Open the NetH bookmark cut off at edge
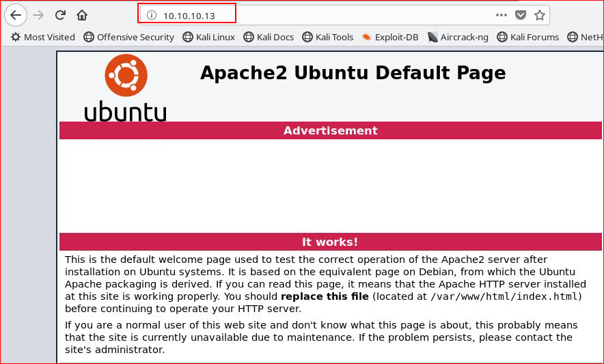This screenshot has width=604, height=364. click(x=585, y=37)
